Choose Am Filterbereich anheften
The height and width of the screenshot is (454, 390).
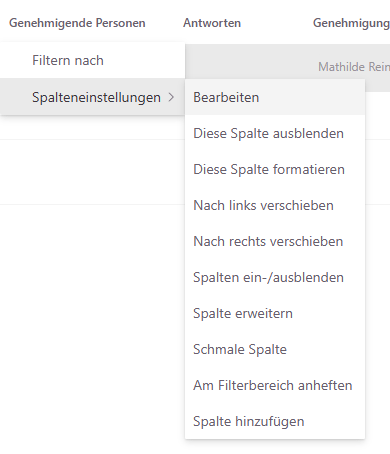(x=275, y=385)
